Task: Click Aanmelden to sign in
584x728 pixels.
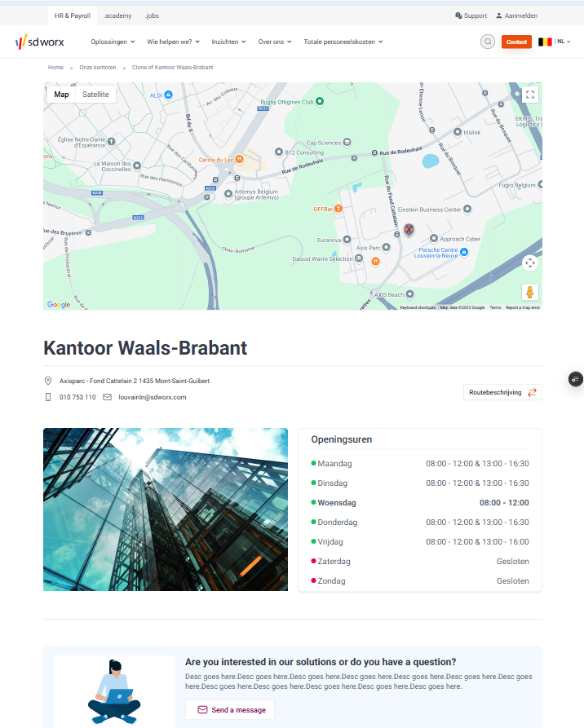Action: (x=516, y=15)
